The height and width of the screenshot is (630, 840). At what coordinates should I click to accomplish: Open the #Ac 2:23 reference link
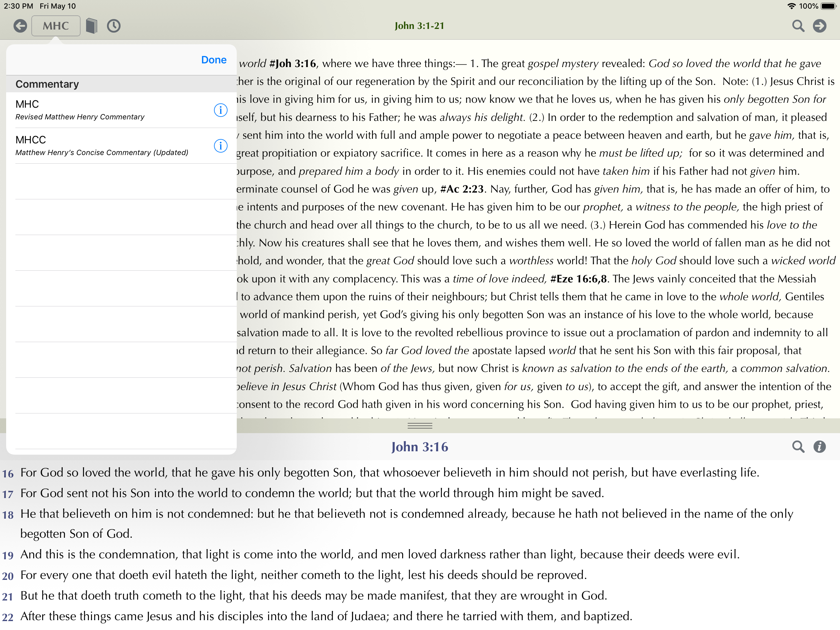462,189
